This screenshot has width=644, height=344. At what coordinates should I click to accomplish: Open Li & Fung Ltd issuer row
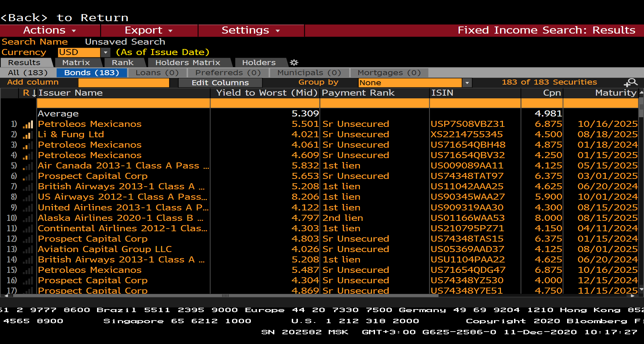coord(71,135)
